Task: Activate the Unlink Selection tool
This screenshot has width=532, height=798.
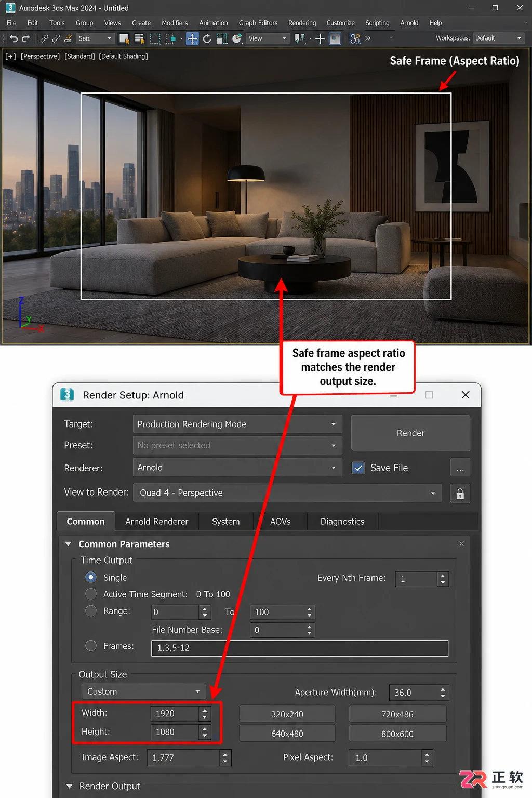Action: [56, 38]
